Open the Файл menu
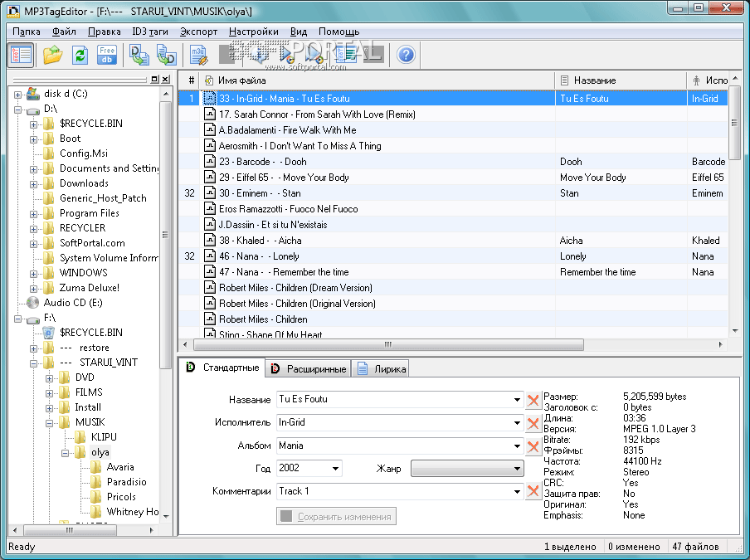The width and height of the screenshot is (750, 560). 64,32
